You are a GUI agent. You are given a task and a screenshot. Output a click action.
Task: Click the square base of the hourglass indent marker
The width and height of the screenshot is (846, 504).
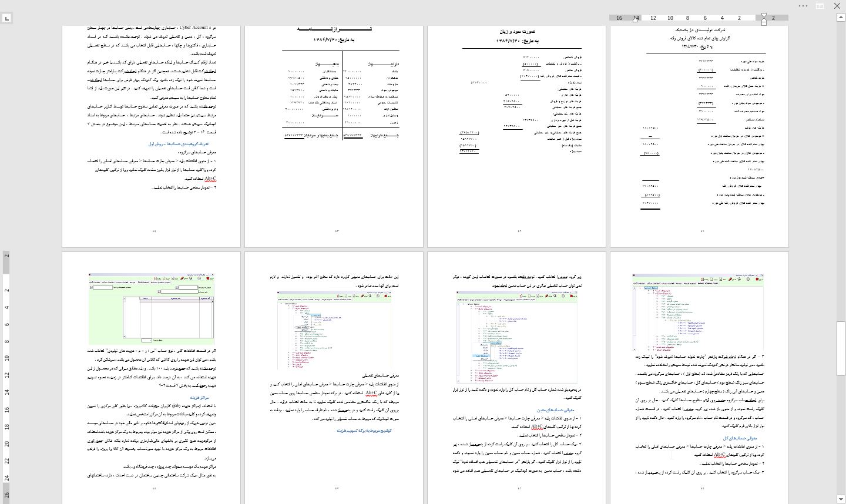(764, 23)
